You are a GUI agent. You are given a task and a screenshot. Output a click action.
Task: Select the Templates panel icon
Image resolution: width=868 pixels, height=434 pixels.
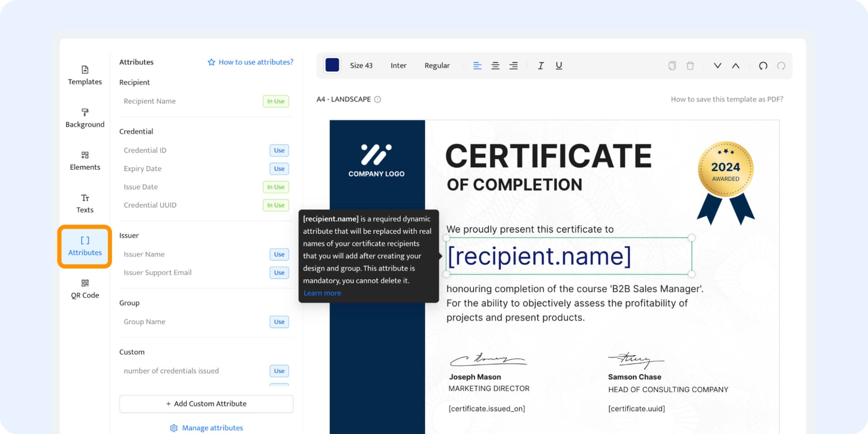[85, 75]
